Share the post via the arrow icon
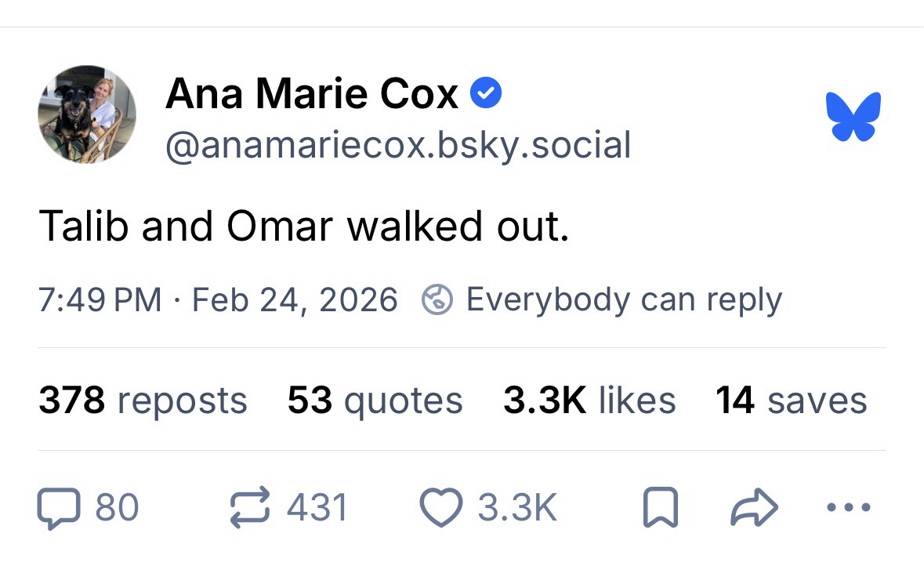 753,508
